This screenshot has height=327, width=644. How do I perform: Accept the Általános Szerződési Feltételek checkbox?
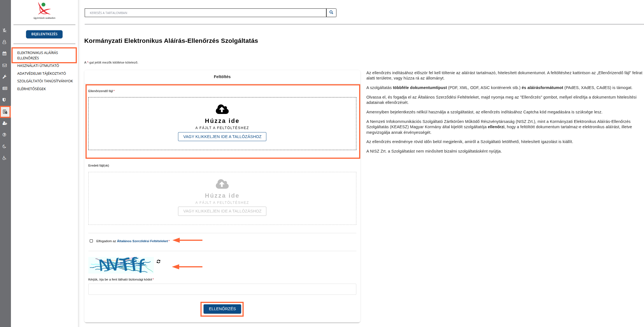91,241
